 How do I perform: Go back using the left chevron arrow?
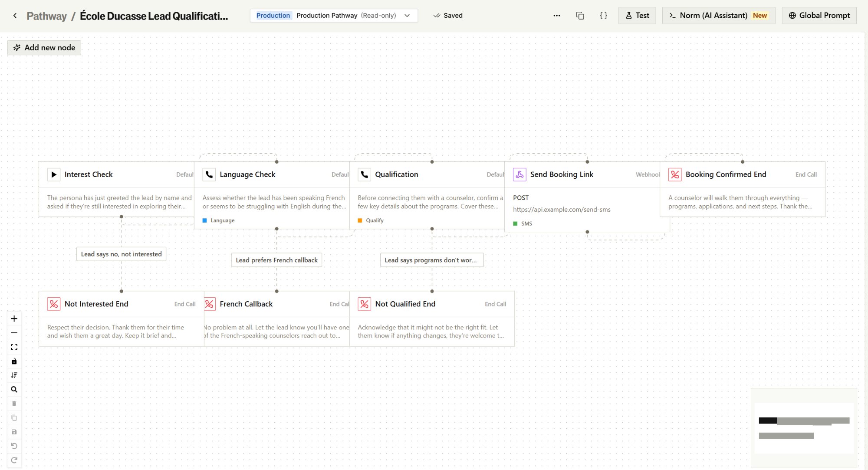[15, 15]
